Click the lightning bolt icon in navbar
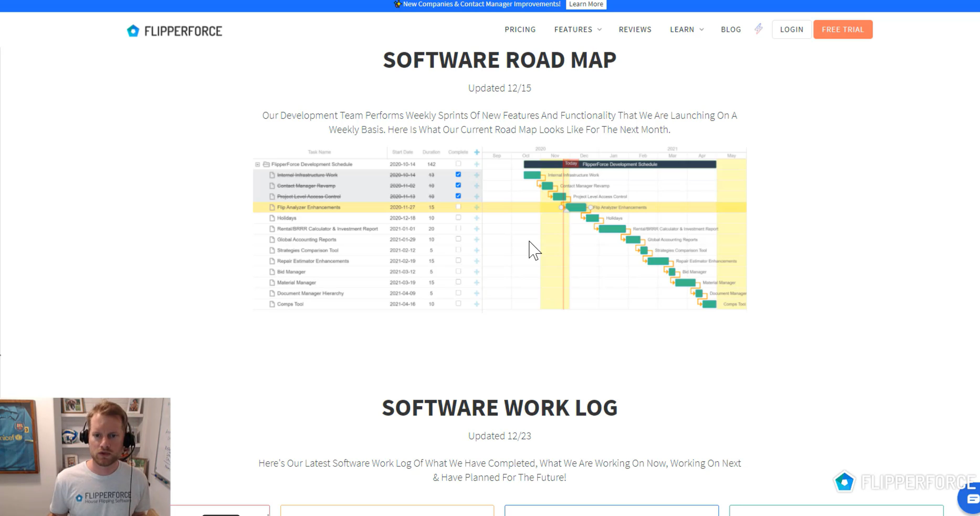Screen dimensions: 980x516 (x=759, y=29)
